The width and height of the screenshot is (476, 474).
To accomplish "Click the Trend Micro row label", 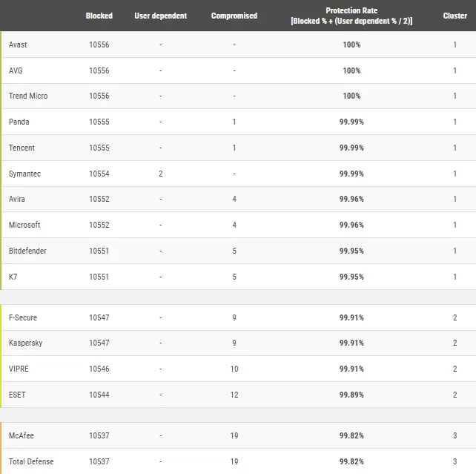I will point(28,96).
